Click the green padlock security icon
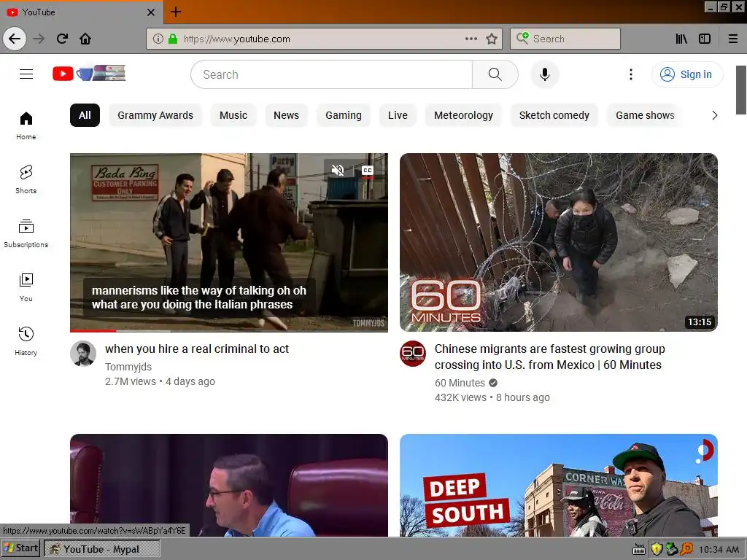This screenshot has height=560, width=747. click(x=172, y=39)
